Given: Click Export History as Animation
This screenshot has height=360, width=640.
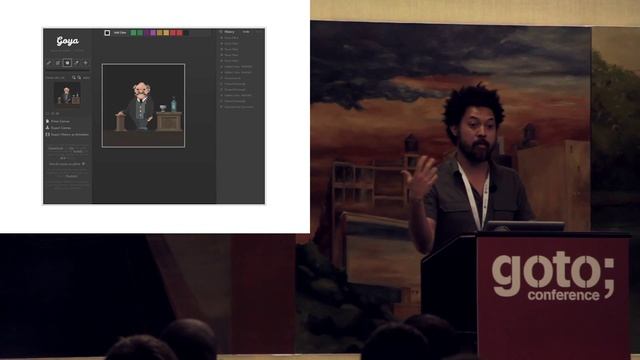Looking at the screenshot, I should point(67,134).
